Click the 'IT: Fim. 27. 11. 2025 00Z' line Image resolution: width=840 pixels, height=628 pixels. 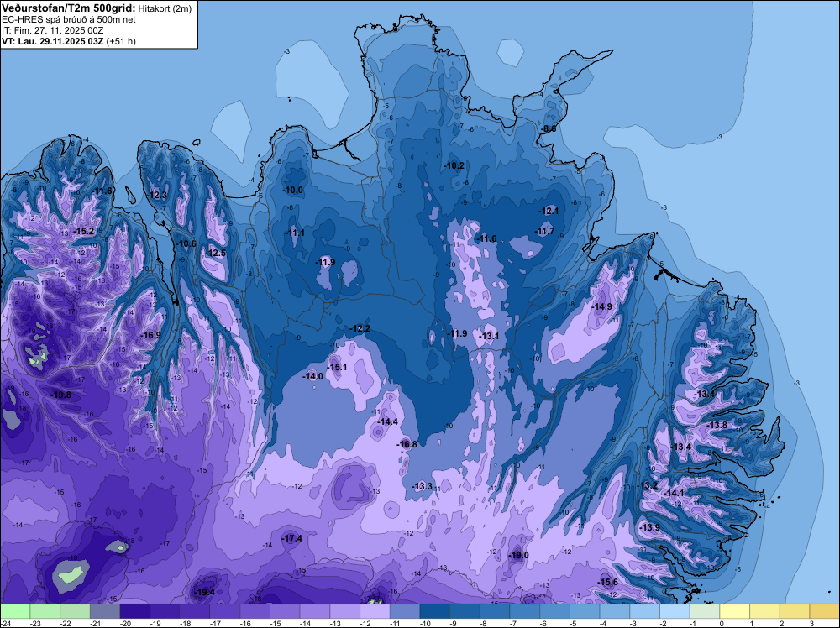52,30
